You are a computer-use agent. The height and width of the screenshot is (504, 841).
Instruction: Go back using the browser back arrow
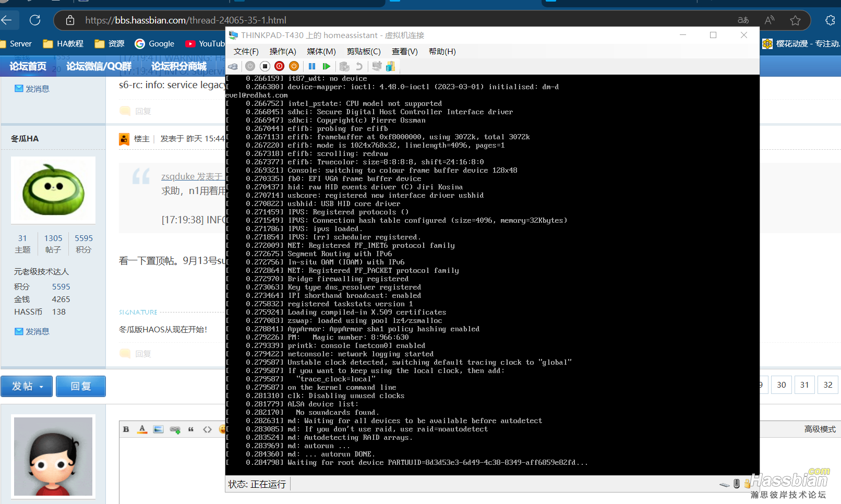pyautogui.click(x=7, y=20)
